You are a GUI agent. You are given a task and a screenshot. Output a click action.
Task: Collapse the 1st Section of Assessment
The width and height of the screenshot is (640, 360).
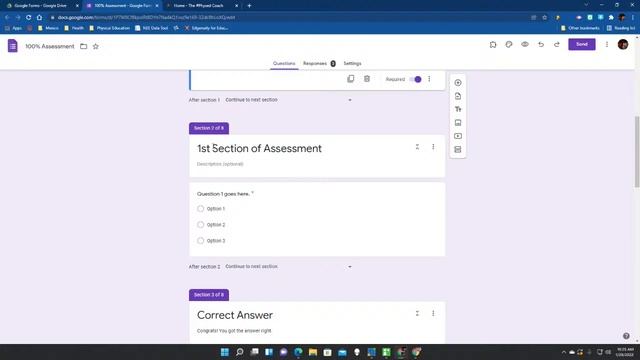tap(417, 147)
